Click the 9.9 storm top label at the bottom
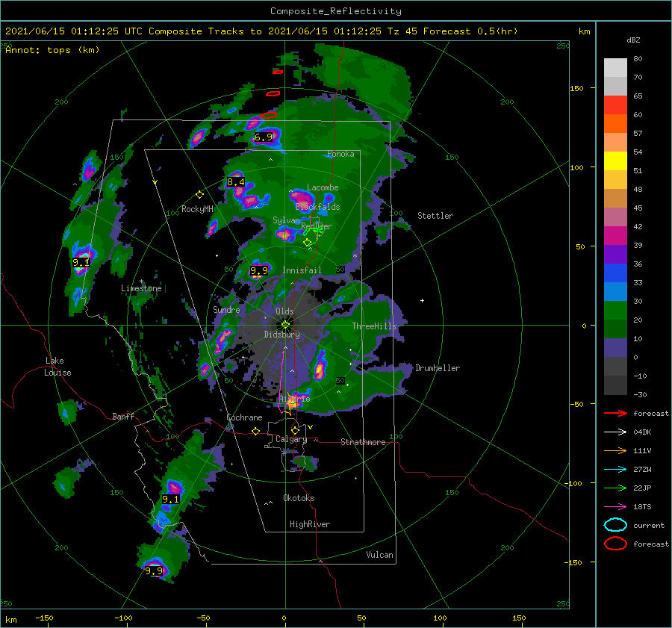This screenshot has width=672, height=628. point(153,571)
